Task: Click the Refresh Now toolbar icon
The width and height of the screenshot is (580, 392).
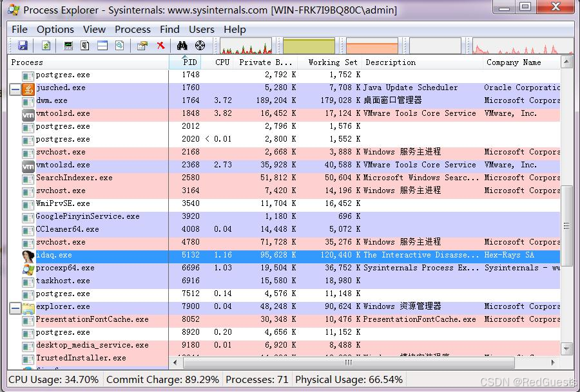Action: point(46,46)
